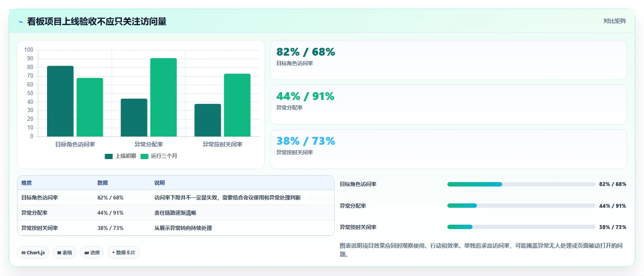Click the 目标角色访问率 label under the 82% card

click(x=295, y=63)
